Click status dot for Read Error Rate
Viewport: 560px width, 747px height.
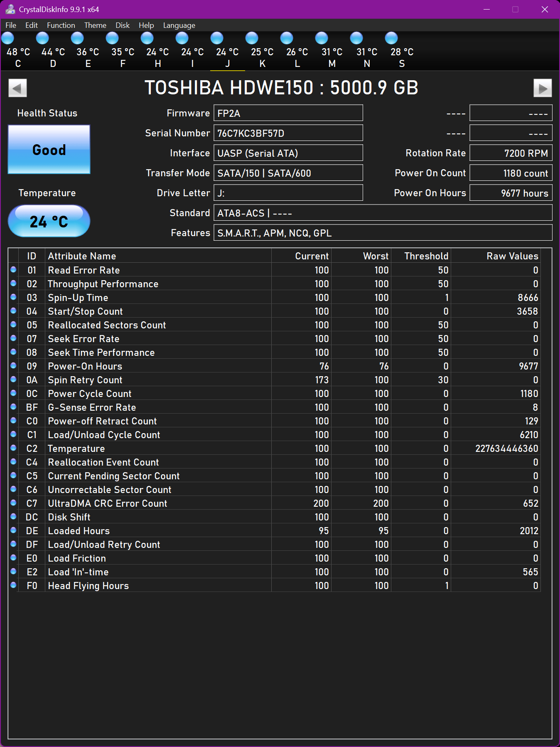click(13, 270)
